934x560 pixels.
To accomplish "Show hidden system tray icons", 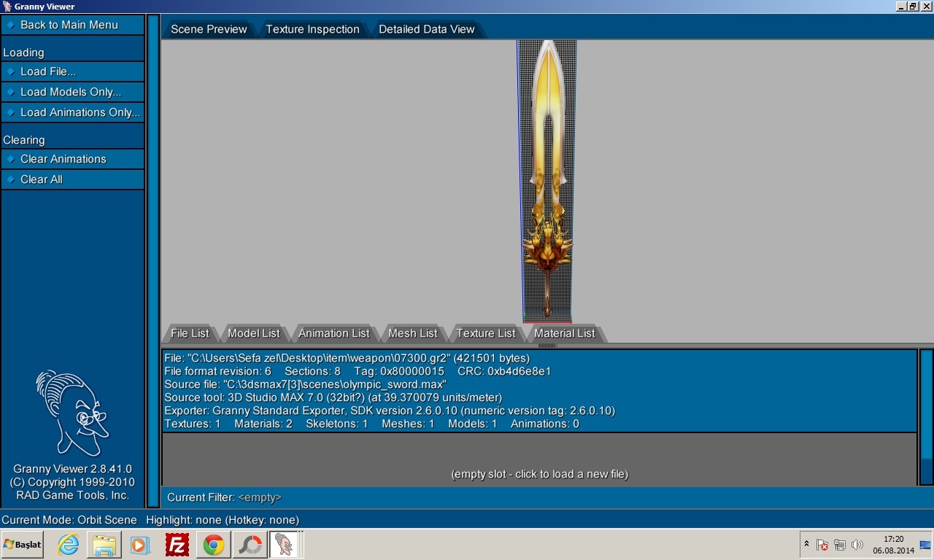I will click(806, 544).
